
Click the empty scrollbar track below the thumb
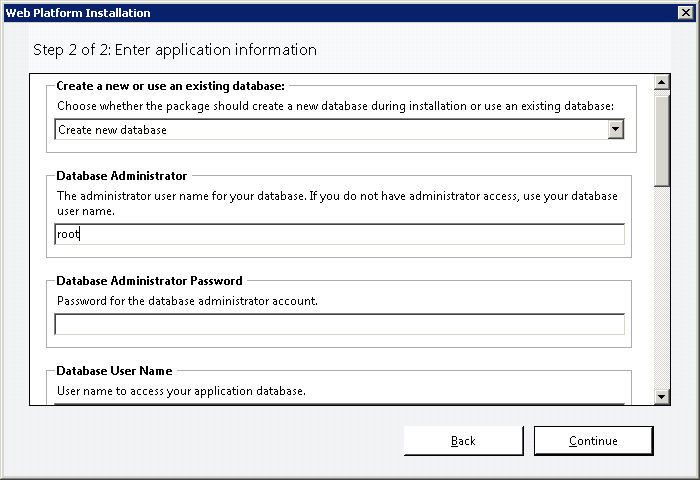662,288
